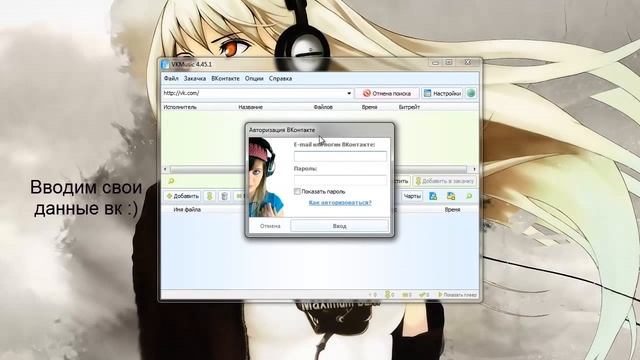The width and height of the screenshot is (640, 360).
Task: Click the Добавить button in download toolbar
Action: (x=182, y=196)
